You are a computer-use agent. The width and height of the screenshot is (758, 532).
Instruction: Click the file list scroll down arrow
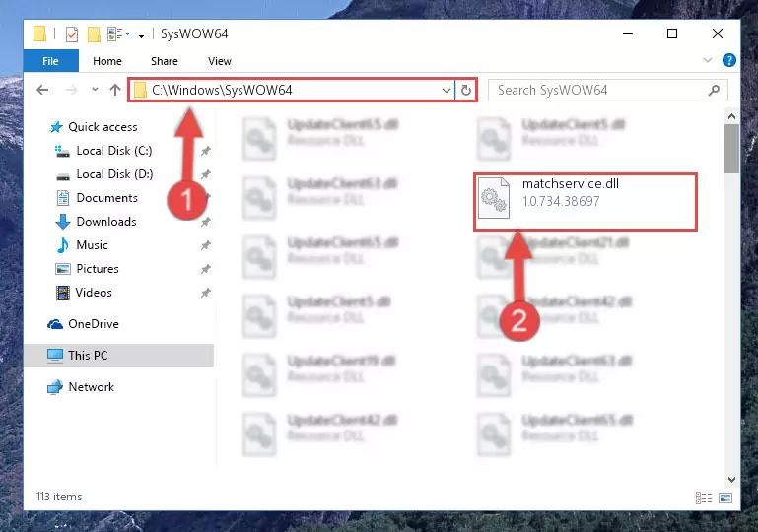click(x=731, y=480)
